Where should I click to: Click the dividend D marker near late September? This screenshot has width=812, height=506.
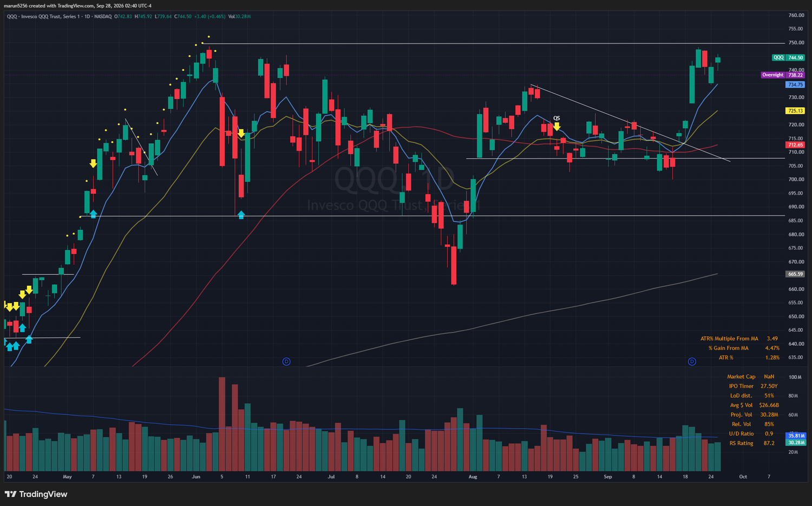tap(692, 362)
